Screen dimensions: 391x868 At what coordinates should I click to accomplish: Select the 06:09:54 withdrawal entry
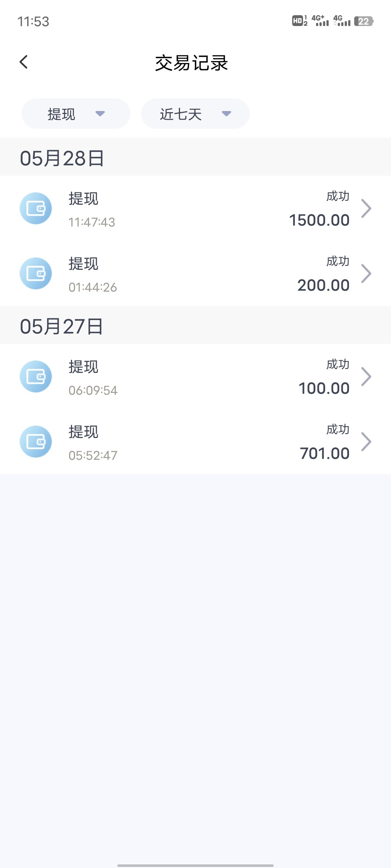click(195, 377)
